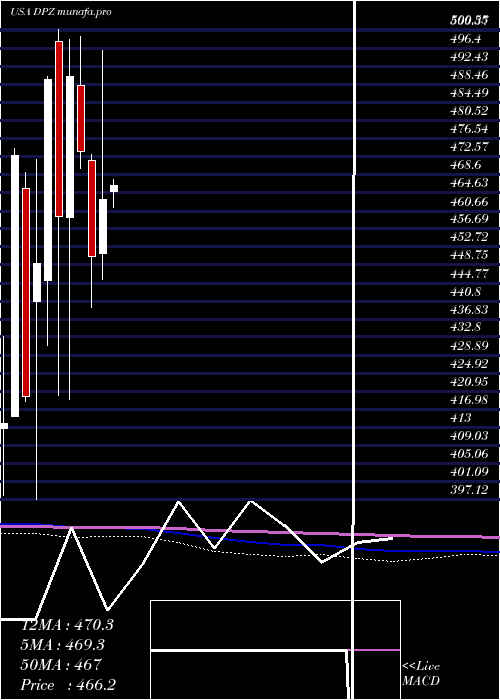Click the 424.92 price axis label
Screen dimensions: 500x700
469,364
